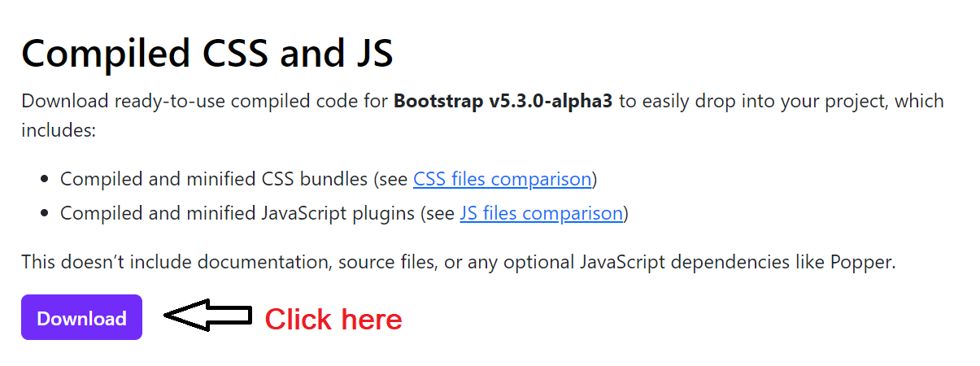Click the red "Click here" label

[x=333, y=319]
